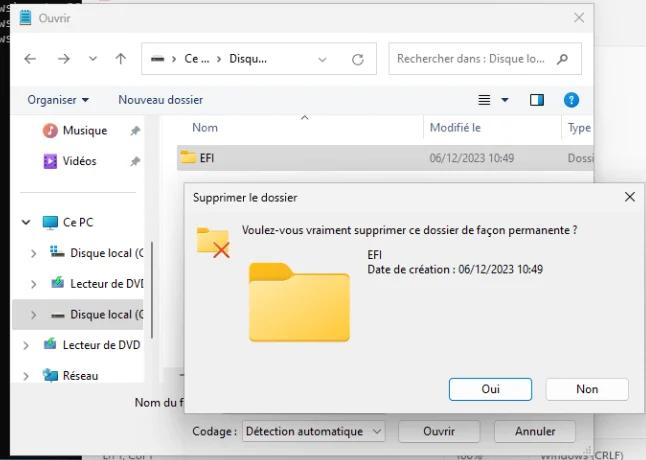Viewport: 646px width, 460px height.
Task: Open Musique in the sidebar
Action: pos(85,131)
